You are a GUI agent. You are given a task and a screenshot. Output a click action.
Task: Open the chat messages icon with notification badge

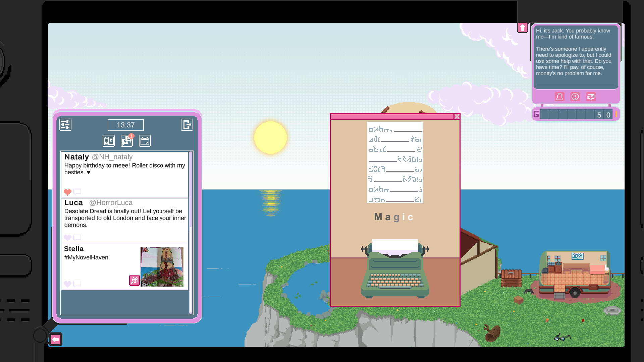click(x=126, y=141)
